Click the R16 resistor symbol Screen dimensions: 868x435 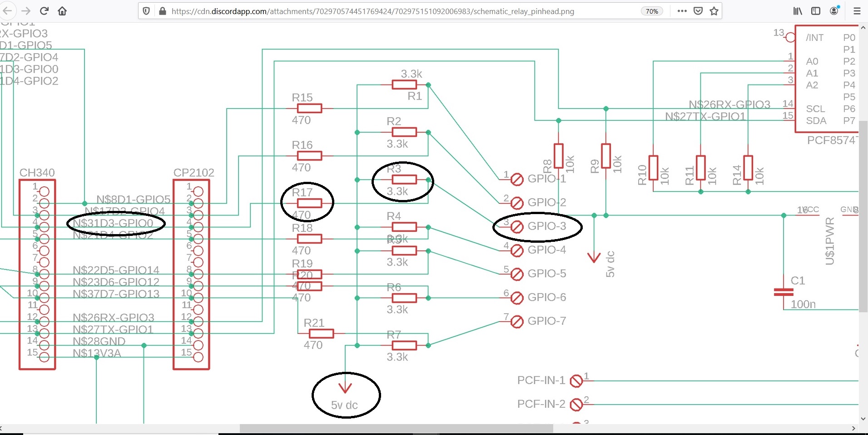click(309, 156)
